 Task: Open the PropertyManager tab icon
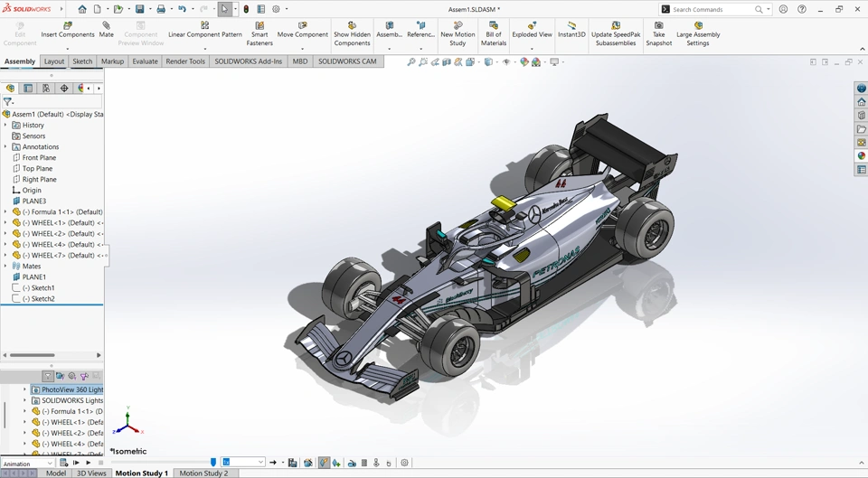pyautogui.click(x=28, y=88)
